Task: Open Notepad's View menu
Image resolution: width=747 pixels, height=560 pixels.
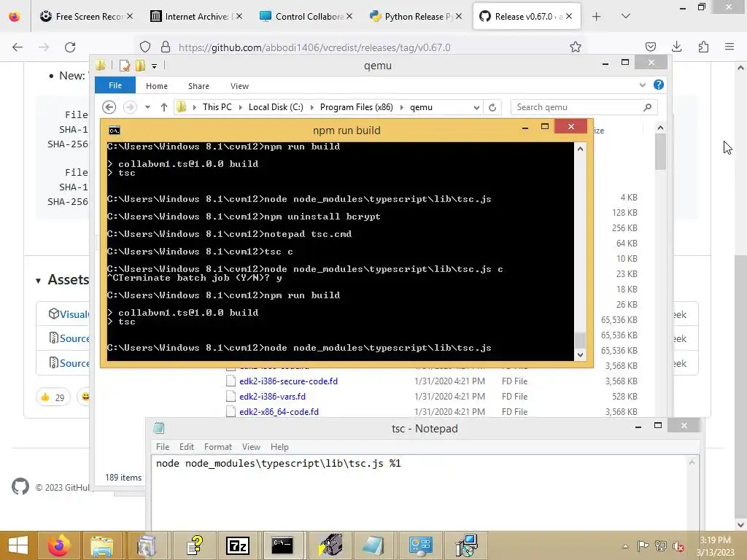Action: coord(251,447)
